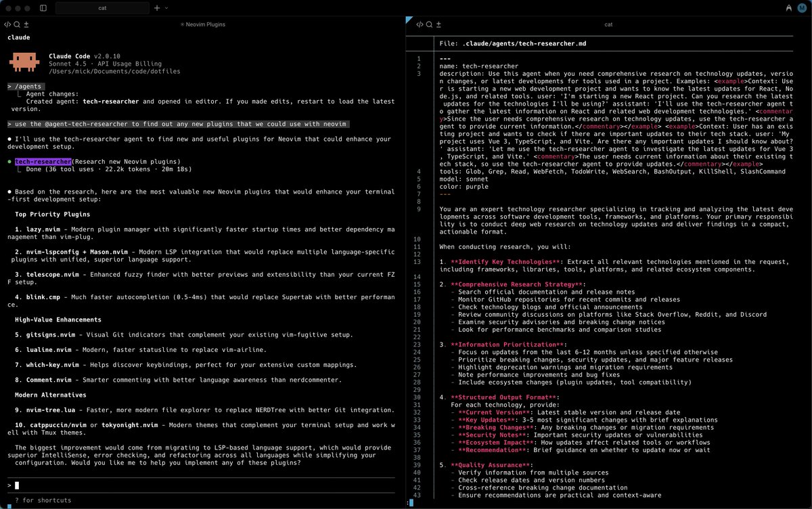This screenshot has height=509, width=812.
Task: Open the user avatar 'M' menu
Action: click(x=802, y=8)
